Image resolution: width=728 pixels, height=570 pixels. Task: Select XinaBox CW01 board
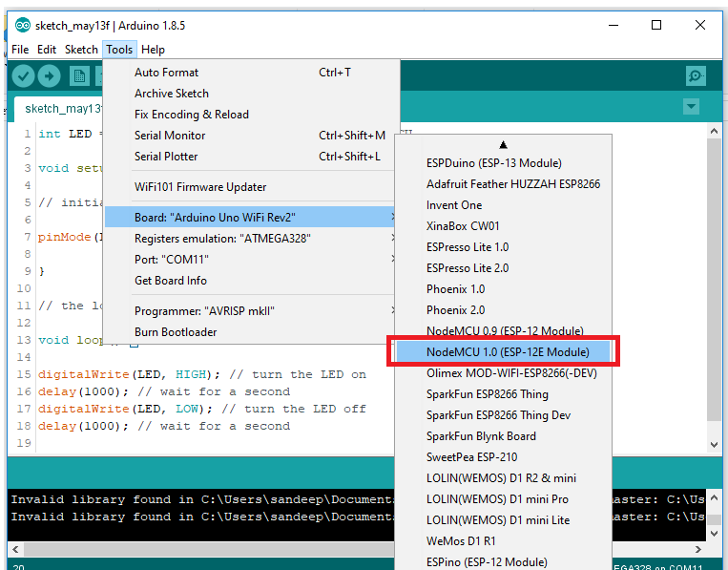click(x=503, y=225)
